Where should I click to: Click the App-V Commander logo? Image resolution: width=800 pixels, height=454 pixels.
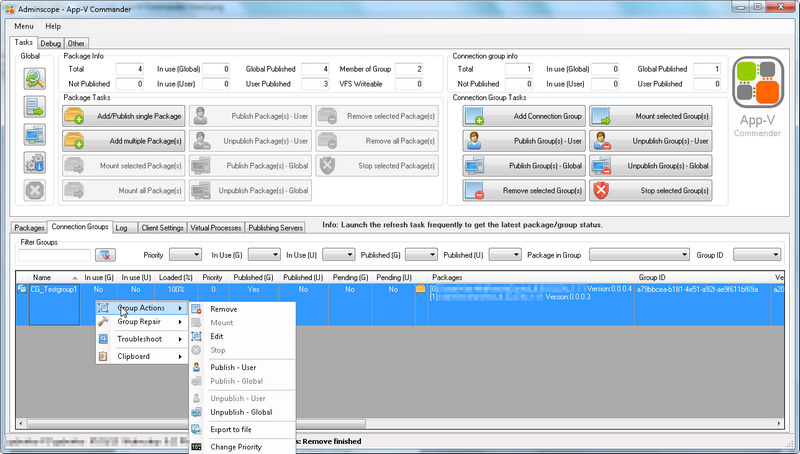tap(758, 82)
